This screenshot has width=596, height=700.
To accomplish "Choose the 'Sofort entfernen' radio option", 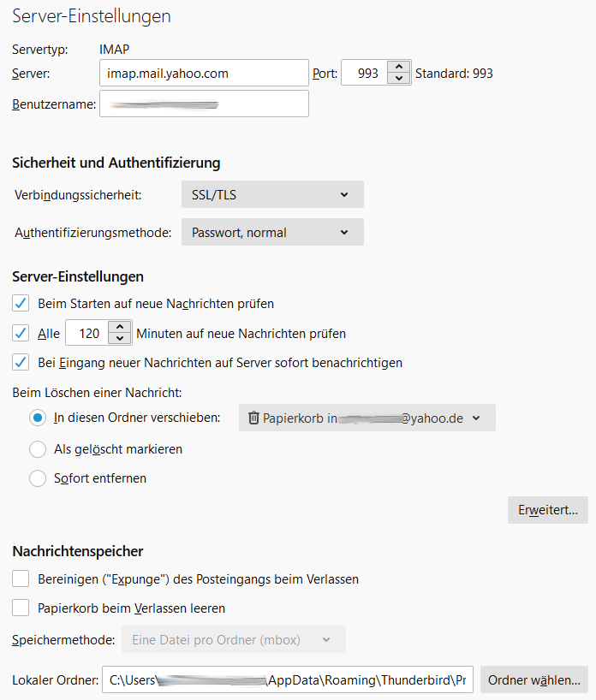I will [x=38, y=478].
